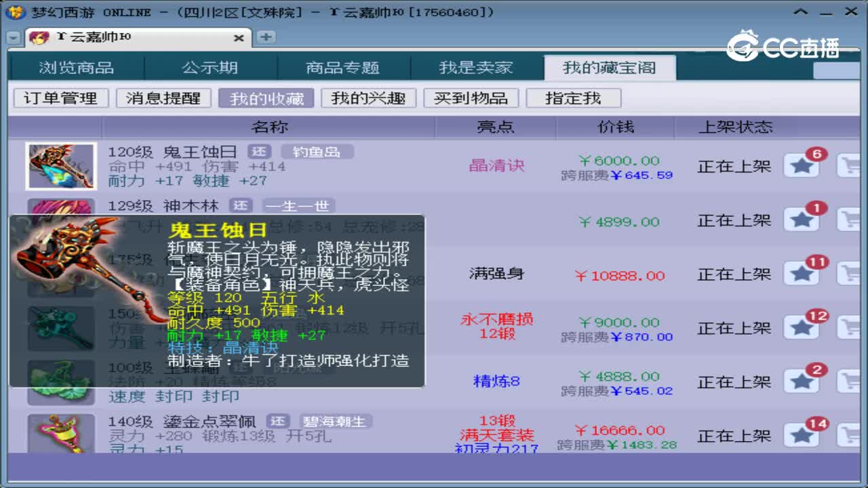Select the 云嘉帅 window tab

pyautogui.click(x=138, y=38)
